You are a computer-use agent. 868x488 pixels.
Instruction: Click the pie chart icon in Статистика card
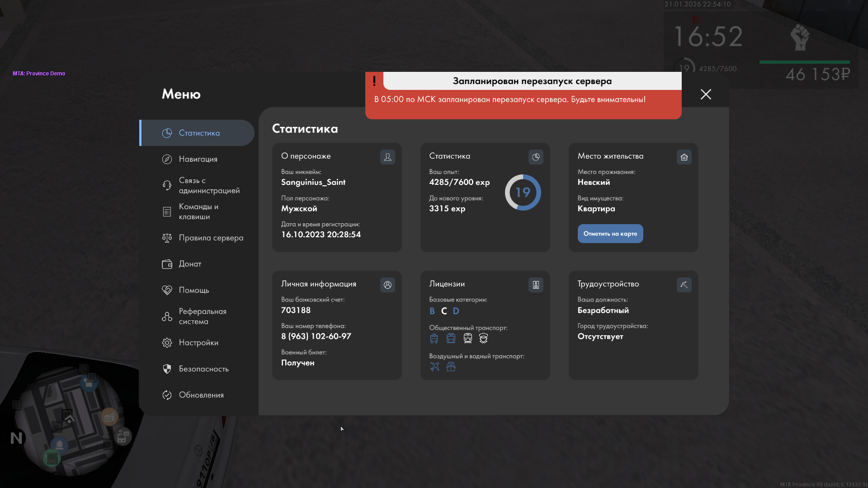coord(536,157)
